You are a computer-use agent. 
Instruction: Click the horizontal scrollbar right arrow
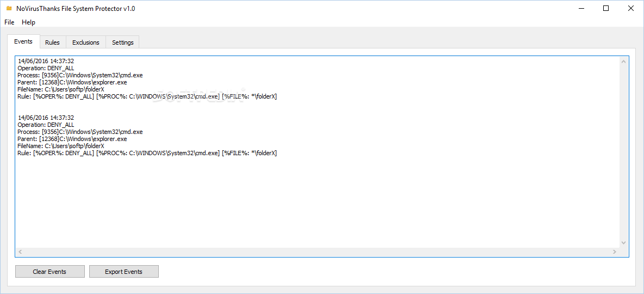615,252
